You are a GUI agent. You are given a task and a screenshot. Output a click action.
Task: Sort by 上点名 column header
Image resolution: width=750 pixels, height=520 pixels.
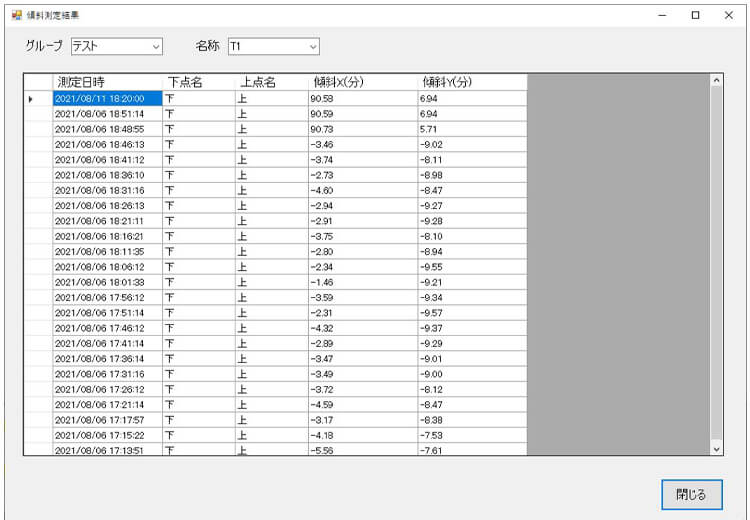(272, 82)
